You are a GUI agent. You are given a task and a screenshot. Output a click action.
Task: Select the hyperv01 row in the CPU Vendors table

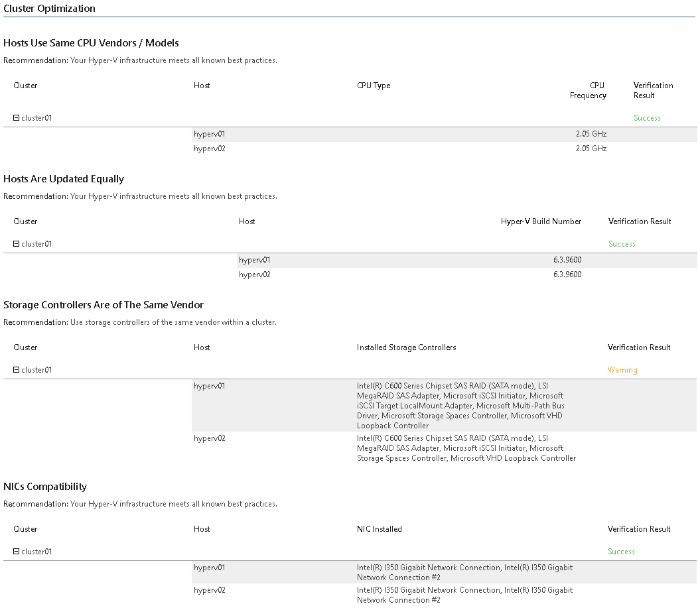tap(210, 134)
